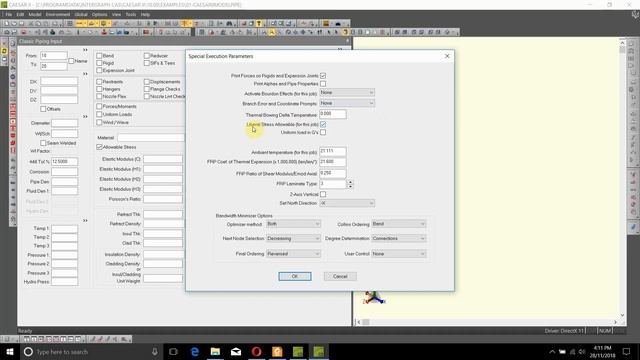Open the Edit menu
This screenshot has width=640, height=360.
pyautogui.click(x=20, y=14)
